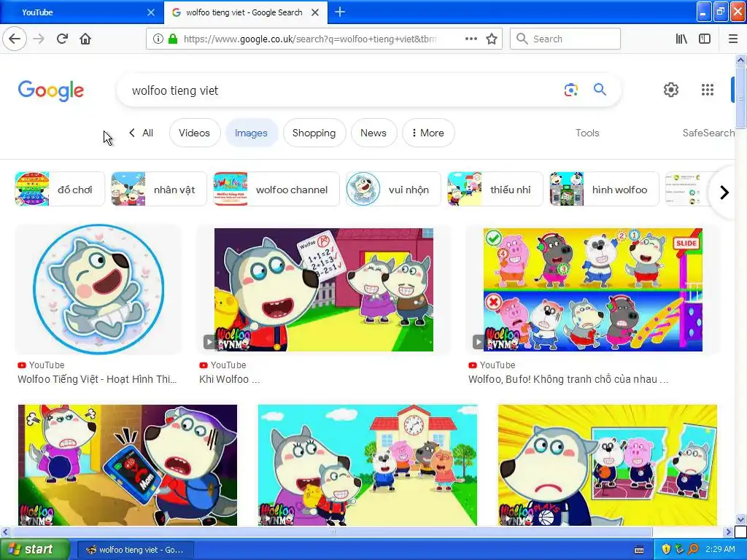Click the Firefox Search box
Viewport: 747px width, 560px height.
coord(565,39)
